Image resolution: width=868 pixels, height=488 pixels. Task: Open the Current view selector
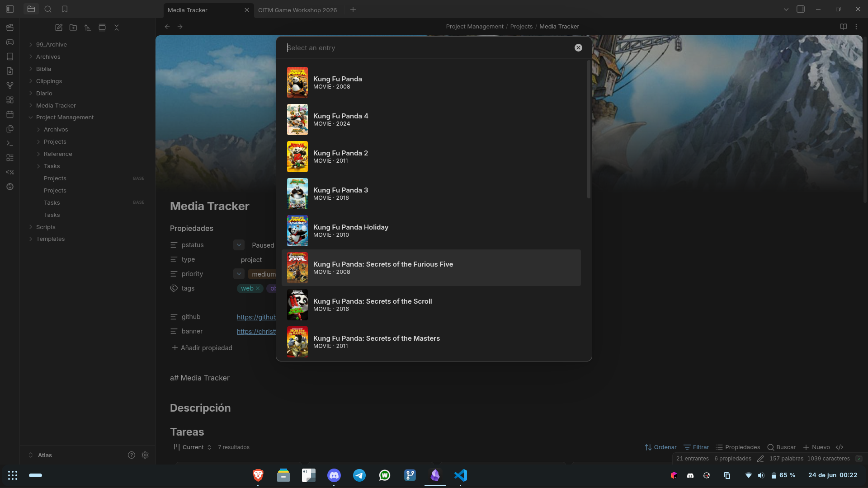tap(193, 447)
